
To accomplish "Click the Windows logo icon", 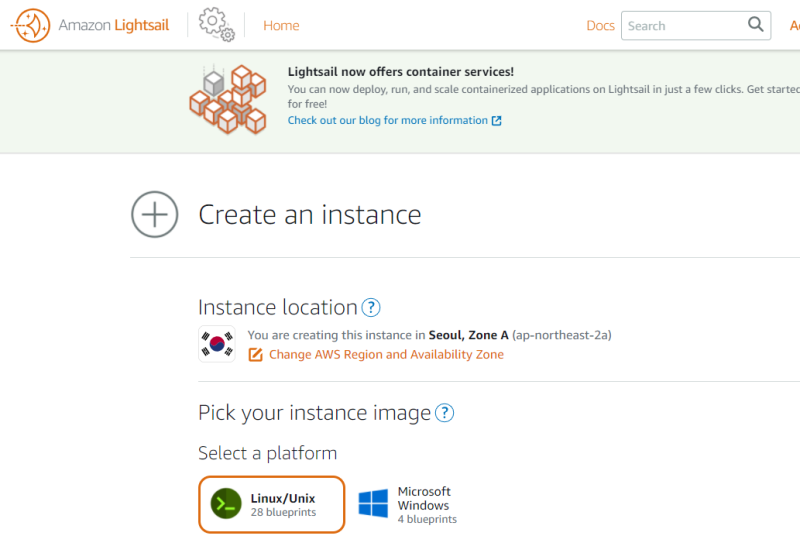I will (x=373, y=504).
